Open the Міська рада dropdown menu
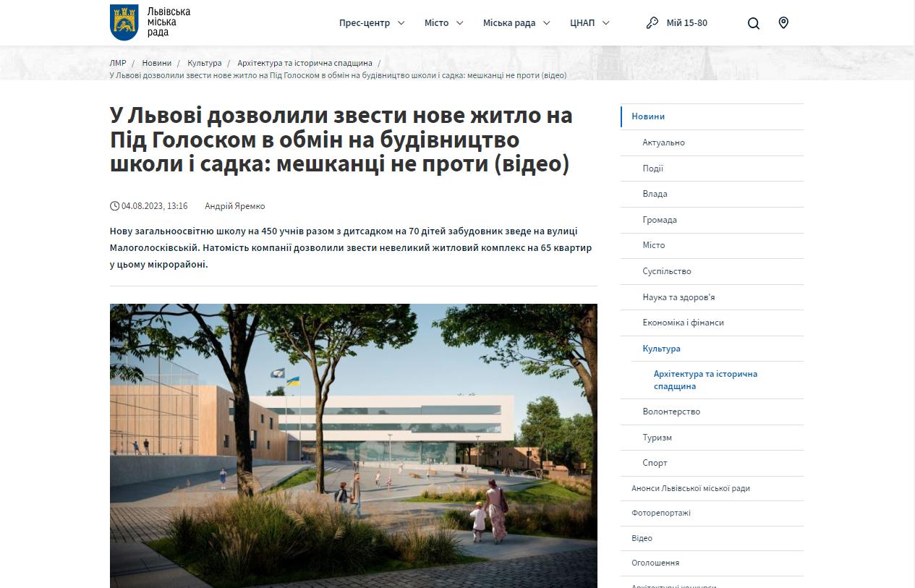This screenshot has width=915, height=588. [516, 23]
